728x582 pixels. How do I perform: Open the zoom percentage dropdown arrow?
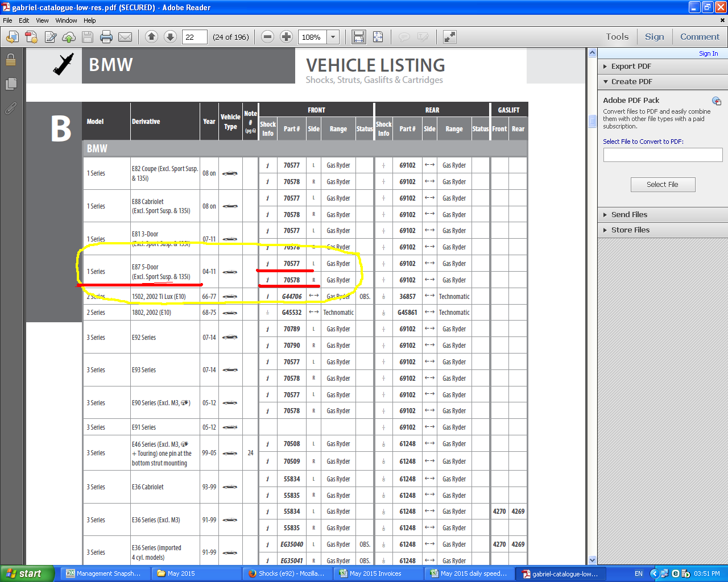pyautogui.click(x=333, y=37)
